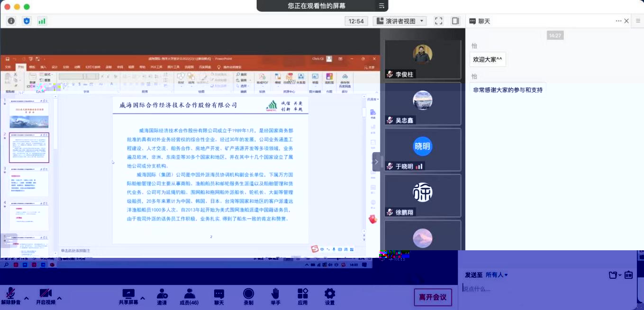Open emoji folder dropdown arrow in chat
This screenshot has height=310, width=644.
(x=620, y=275)
